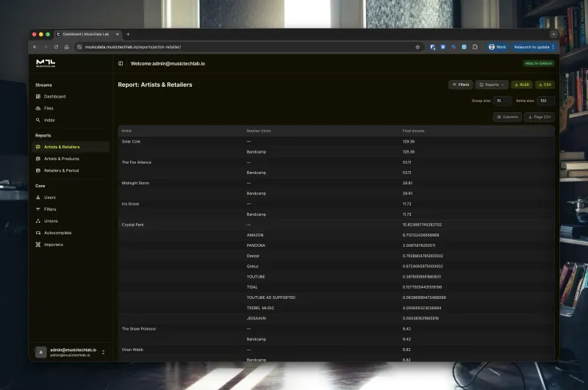Click the Items size input field

point(545,101)
